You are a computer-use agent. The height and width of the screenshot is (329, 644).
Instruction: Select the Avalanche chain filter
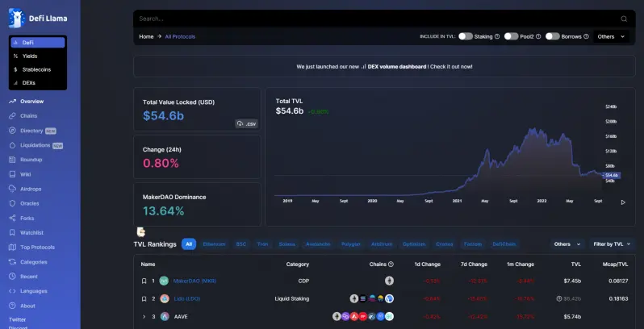tap(318, 244)
